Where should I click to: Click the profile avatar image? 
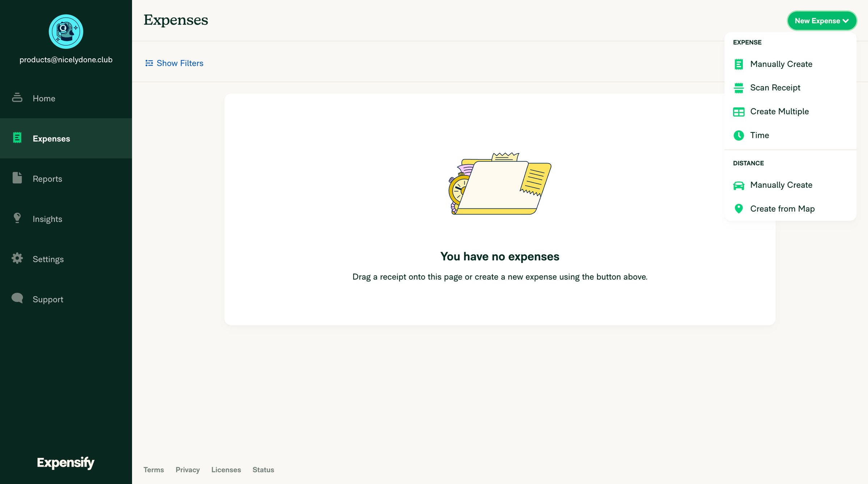[x=66, y=31]
